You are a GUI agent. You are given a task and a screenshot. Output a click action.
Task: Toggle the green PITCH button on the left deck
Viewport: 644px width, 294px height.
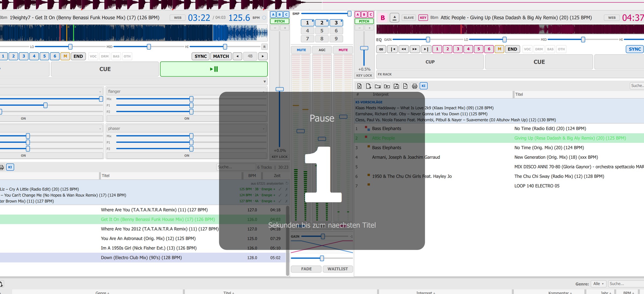280,21
